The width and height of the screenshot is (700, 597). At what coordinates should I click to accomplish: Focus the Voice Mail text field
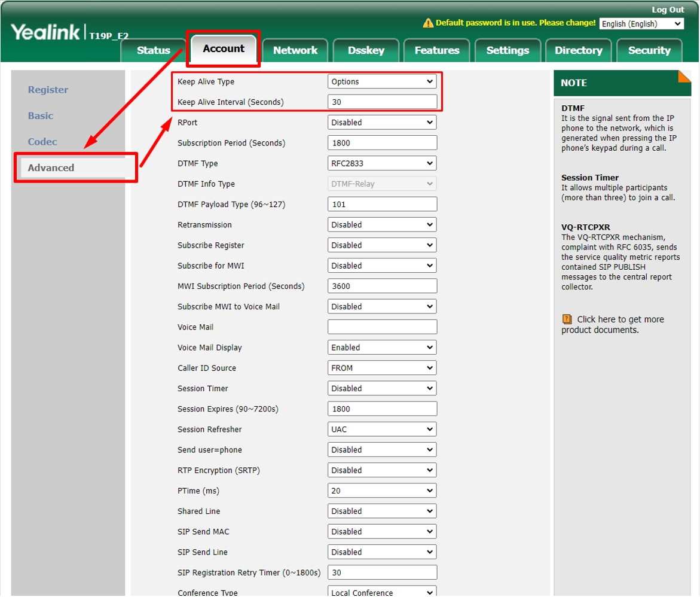click(381, 327)
